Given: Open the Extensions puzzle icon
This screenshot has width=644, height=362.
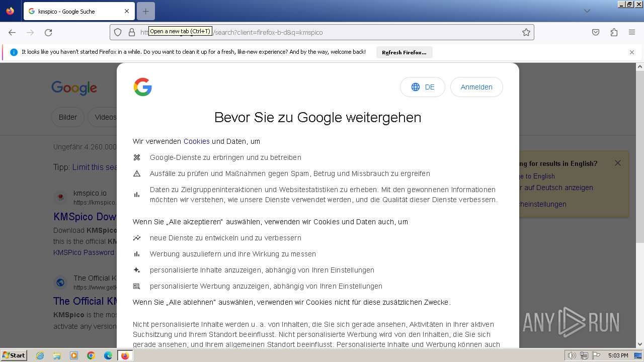Looking at the screenshot, I should tap(614, 32).
